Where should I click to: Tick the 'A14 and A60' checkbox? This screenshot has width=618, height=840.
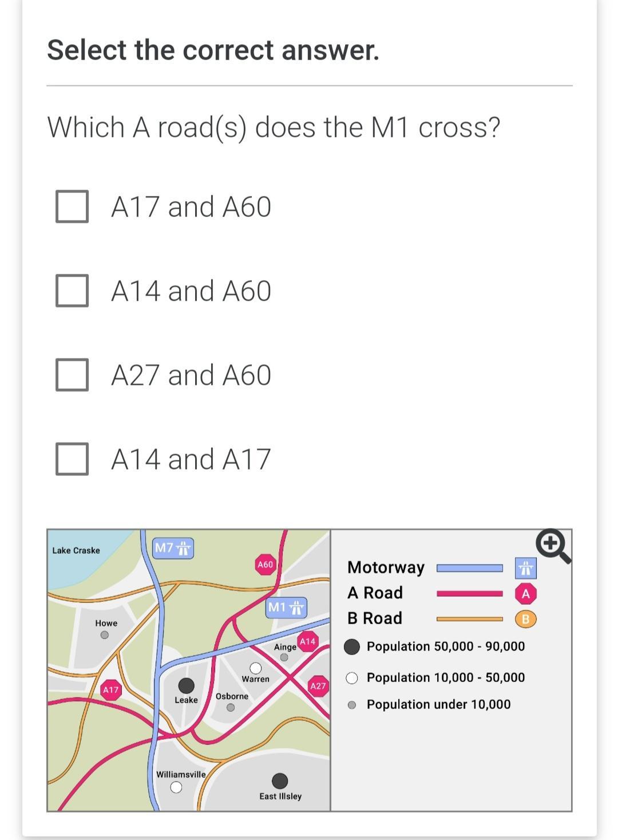click(72, 291)
